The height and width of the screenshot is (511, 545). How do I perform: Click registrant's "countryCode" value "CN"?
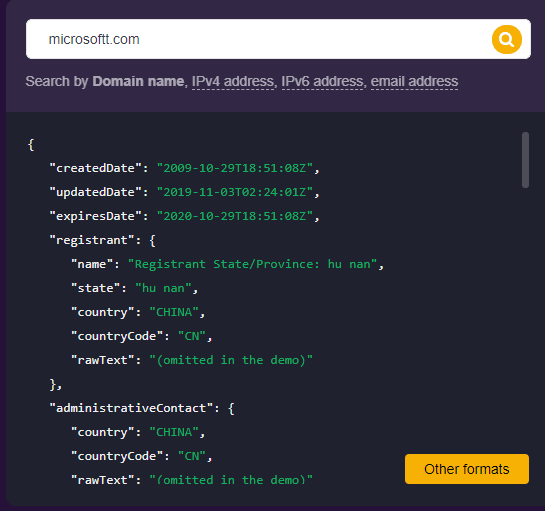click(192, 336)
